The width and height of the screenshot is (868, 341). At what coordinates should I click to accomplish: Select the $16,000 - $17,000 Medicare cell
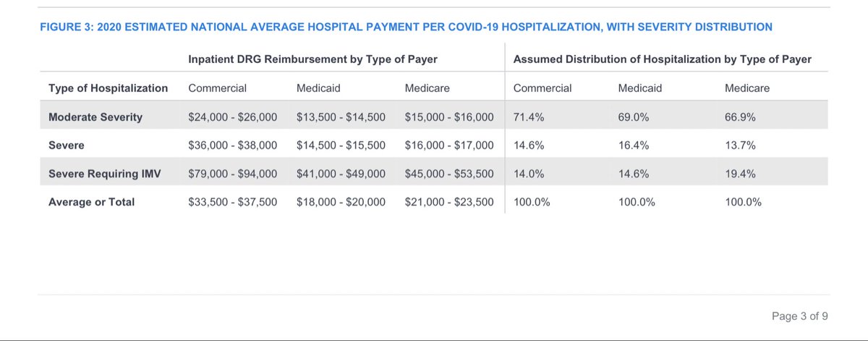[449, 145]
